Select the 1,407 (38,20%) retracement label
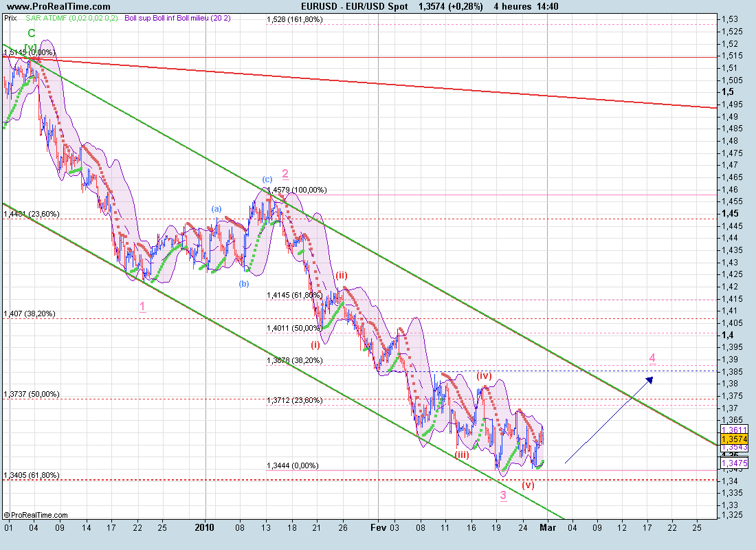756x550 pixels. pyautogui.click(x=30, y=314)
